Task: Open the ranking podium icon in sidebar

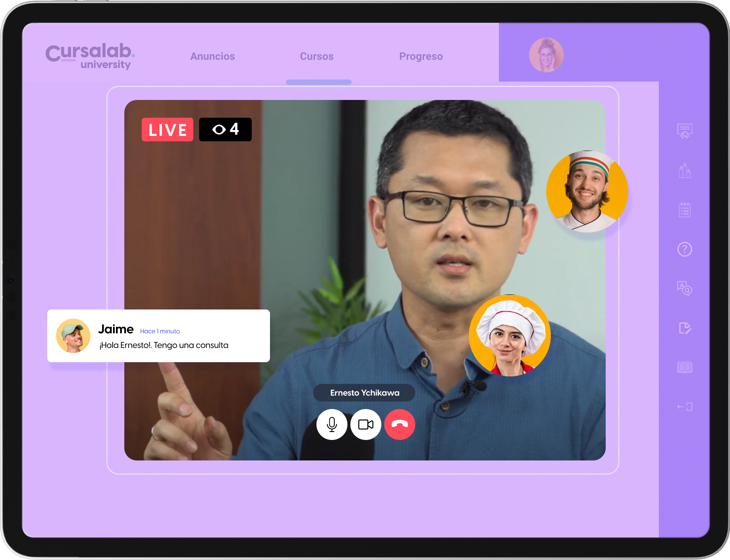Action: (684, 170)
